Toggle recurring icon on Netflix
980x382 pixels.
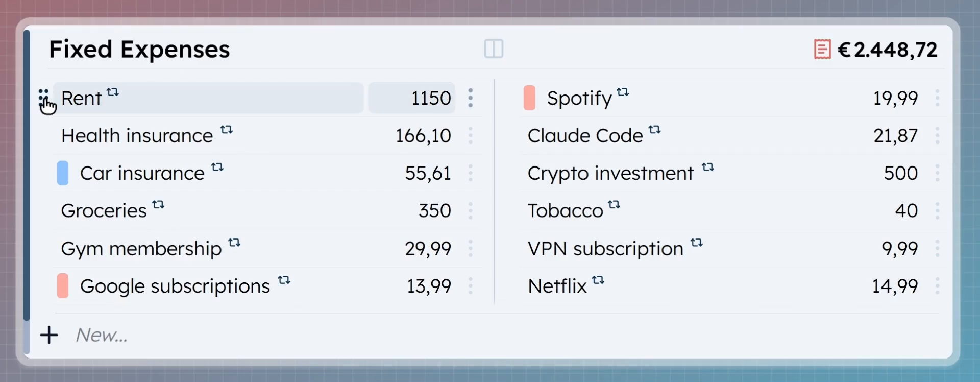(598, 280)
